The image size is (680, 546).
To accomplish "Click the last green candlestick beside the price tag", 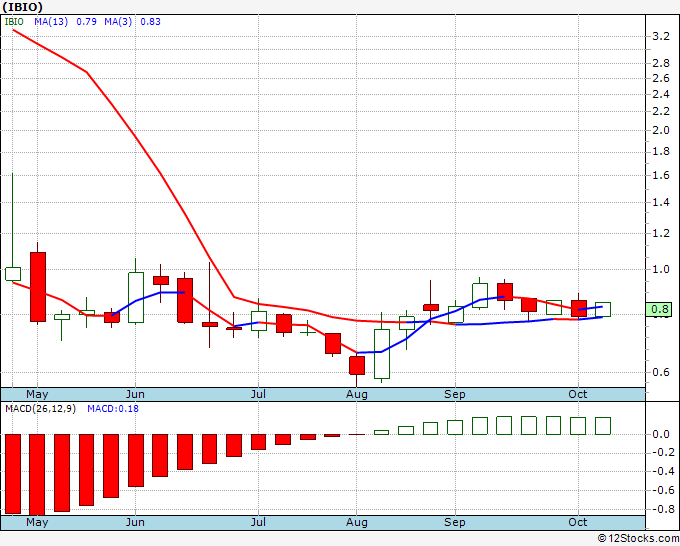I will [603, 310].
